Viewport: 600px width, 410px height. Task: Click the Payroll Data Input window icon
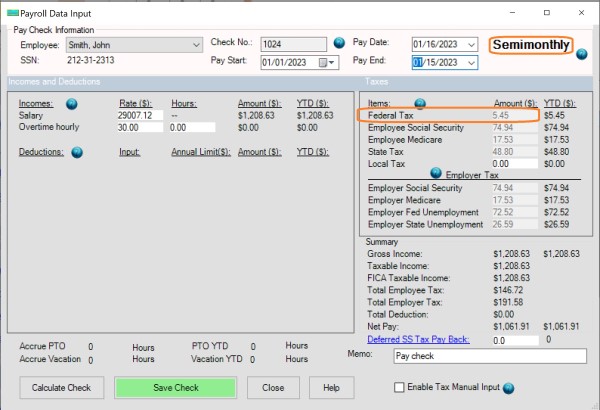11,12
